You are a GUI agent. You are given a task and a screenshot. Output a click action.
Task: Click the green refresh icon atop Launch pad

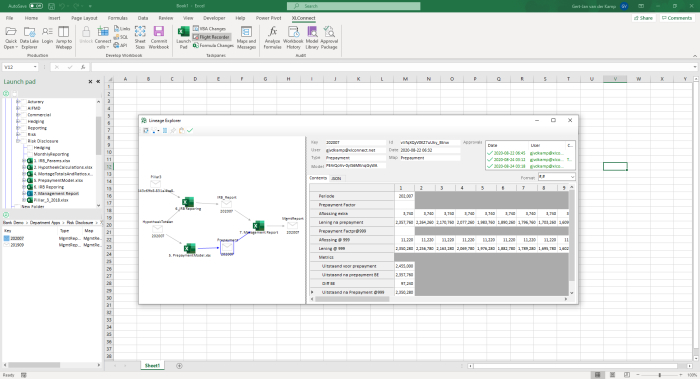[6, 93]
